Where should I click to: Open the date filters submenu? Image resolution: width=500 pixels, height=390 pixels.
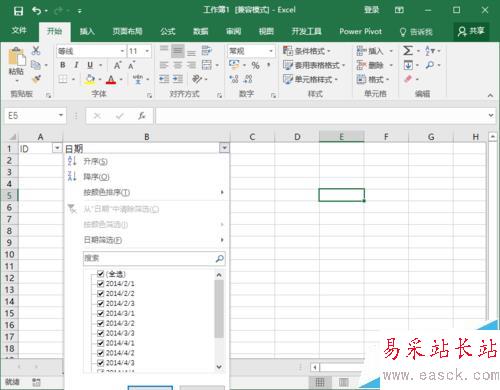point(147,240)
